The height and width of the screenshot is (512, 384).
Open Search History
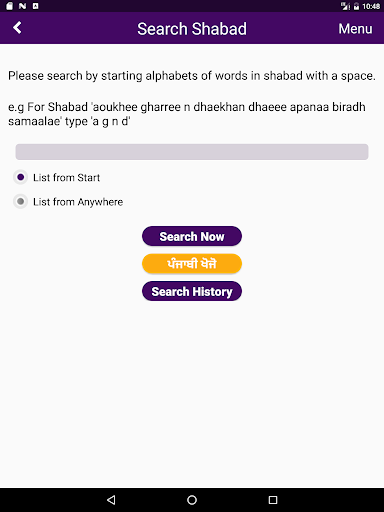[x=192, y=291]
